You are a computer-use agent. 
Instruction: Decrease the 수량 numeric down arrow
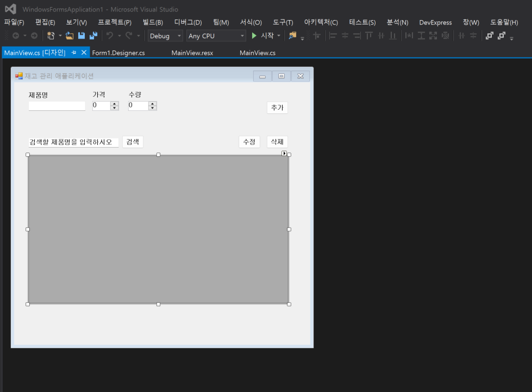[x=153, y=108]
